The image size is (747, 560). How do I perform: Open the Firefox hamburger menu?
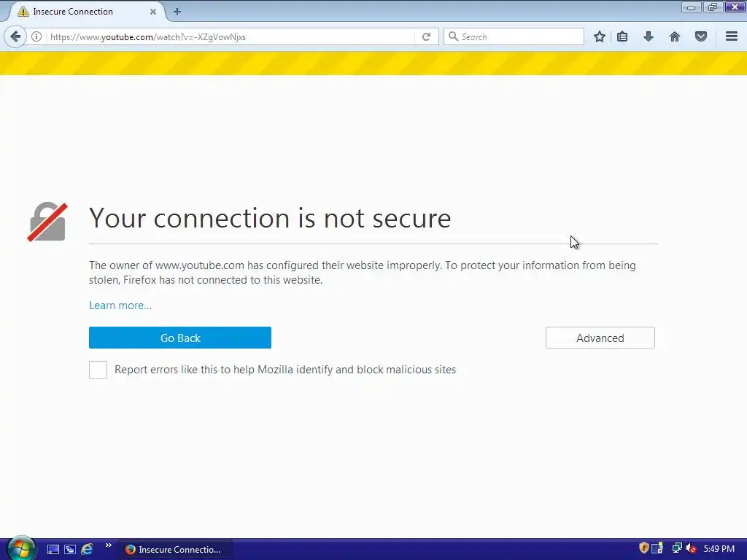[732, 36]
